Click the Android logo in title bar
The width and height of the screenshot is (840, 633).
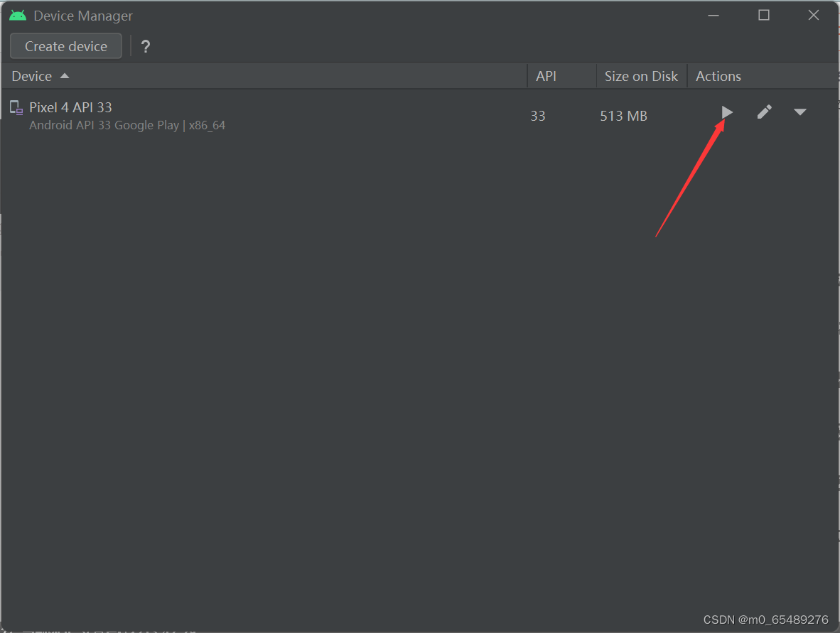click(x=18, y=16)
